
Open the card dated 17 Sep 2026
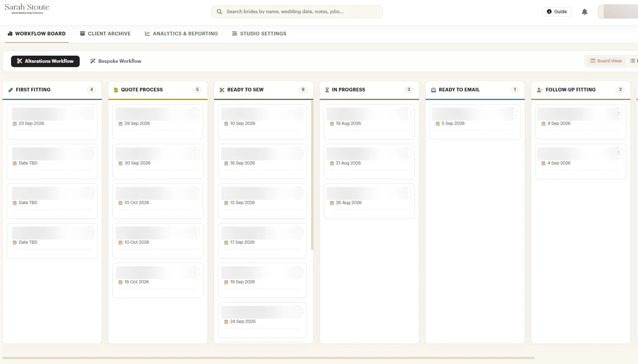[x=262, y=241]
